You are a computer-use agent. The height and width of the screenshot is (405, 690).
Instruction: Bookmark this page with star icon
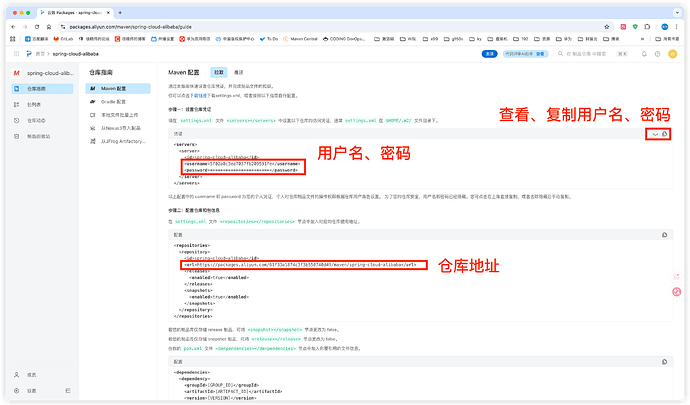[607, 27]
